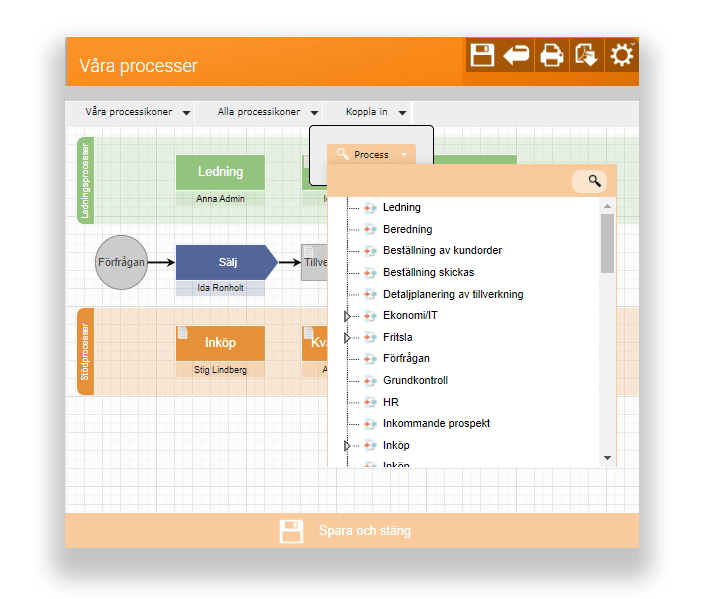The width and height of the screenshot is (718, 599).
Task: Select Ekonomi/IT in the list
Action: [x=410, y=316]
